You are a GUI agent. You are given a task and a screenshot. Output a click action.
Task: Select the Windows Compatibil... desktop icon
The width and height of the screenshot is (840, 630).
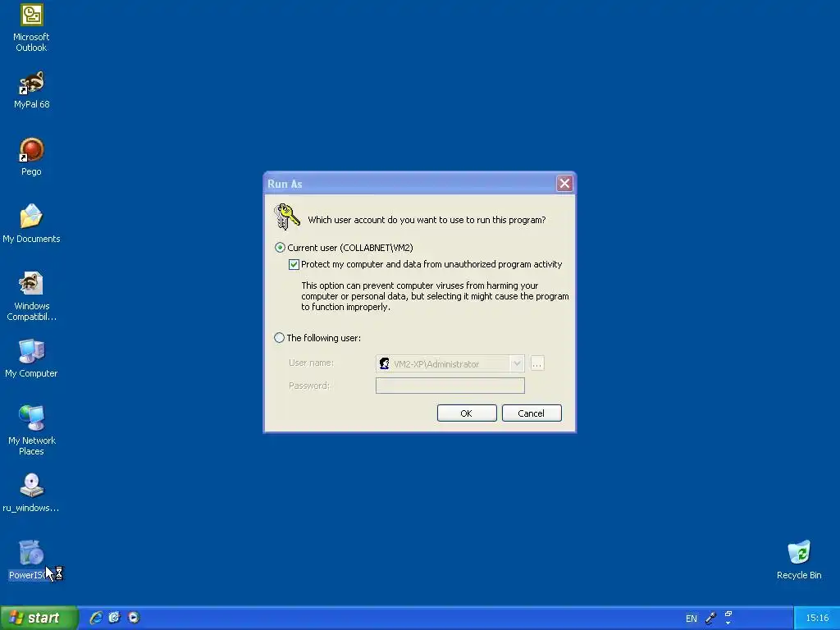[31, 296]
